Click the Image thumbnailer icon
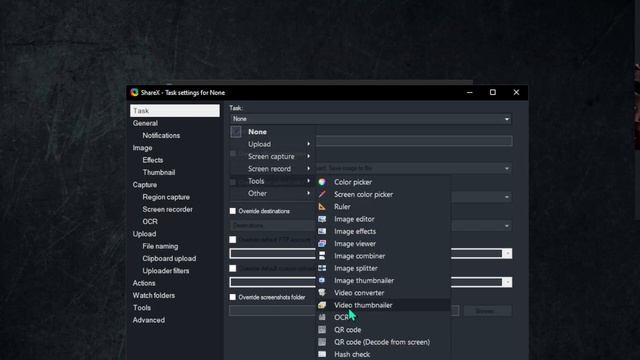The width and height of the screenshot is (640, 360). tap(322, 280)
